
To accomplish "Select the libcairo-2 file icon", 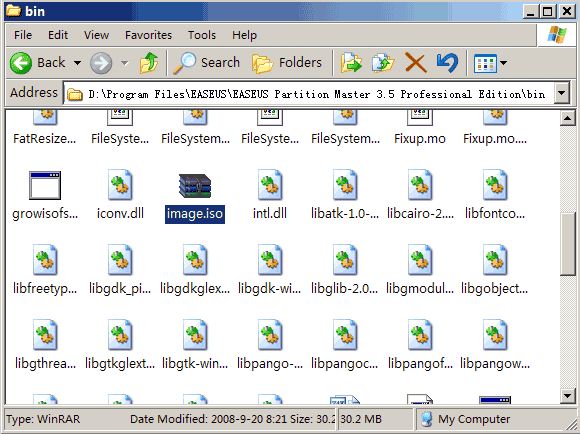I will click(x=419, y=185).
